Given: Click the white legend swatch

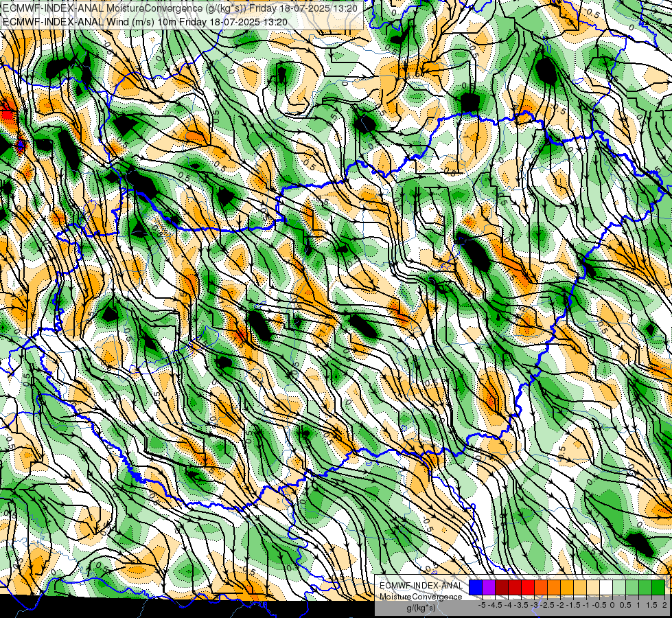Looking at the screenshot, I should [x=606, y=587].
